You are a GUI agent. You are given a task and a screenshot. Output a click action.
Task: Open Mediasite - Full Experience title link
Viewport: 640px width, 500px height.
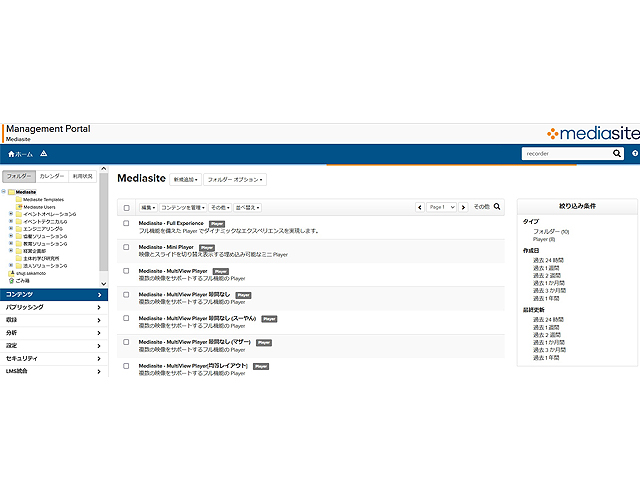click(x=171, y=223)
